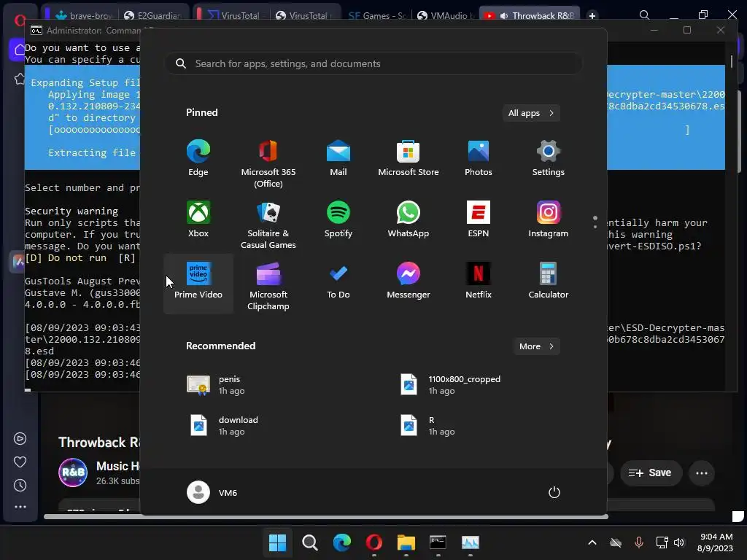
Task: Open the Calculator app
Action: (549, 281)
